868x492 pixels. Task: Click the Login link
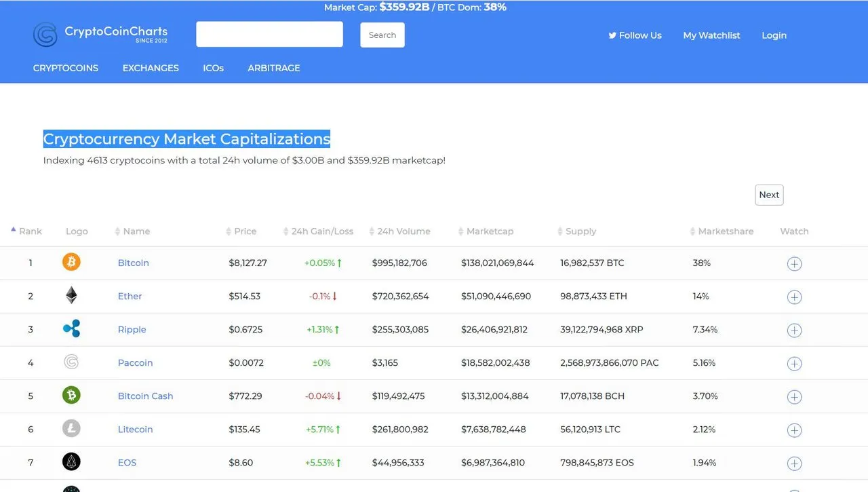pyautogui.click(x=774, y=35)
